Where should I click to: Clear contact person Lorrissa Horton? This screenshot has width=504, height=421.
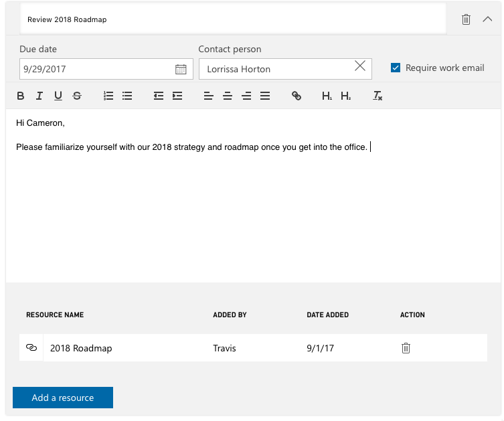pos(360,66)
